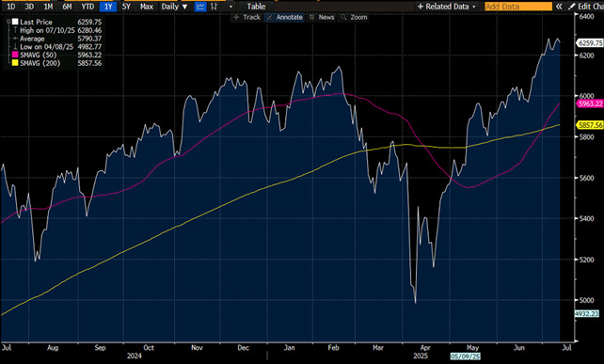
Task: Click the magenta 5963.22 axis tag
Action: (590, 103)
